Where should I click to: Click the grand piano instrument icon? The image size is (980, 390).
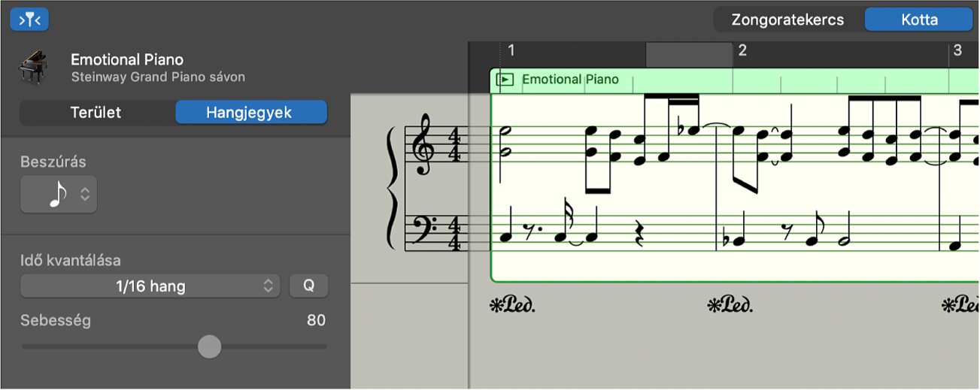tap(33, 67)
